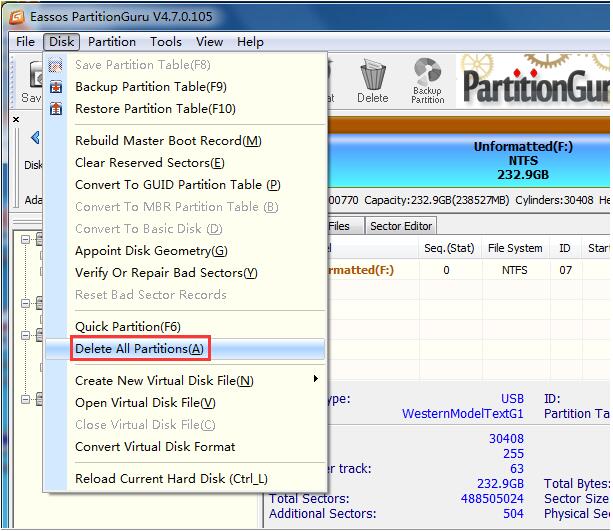
Task: Click Delete All Partitions(A)
Action: pyautogui.click(x=140, y=348)
